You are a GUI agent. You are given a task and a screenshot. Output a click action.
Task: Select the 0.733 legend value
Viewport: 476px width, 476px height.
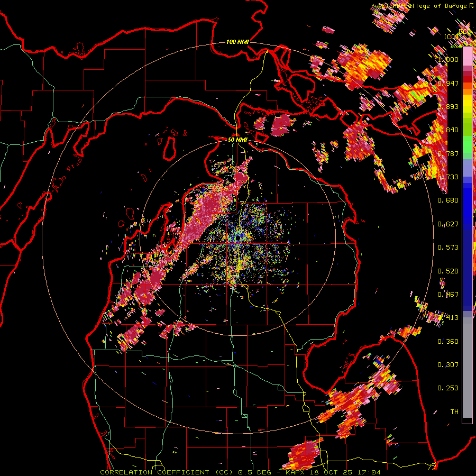tap(448, 177)
